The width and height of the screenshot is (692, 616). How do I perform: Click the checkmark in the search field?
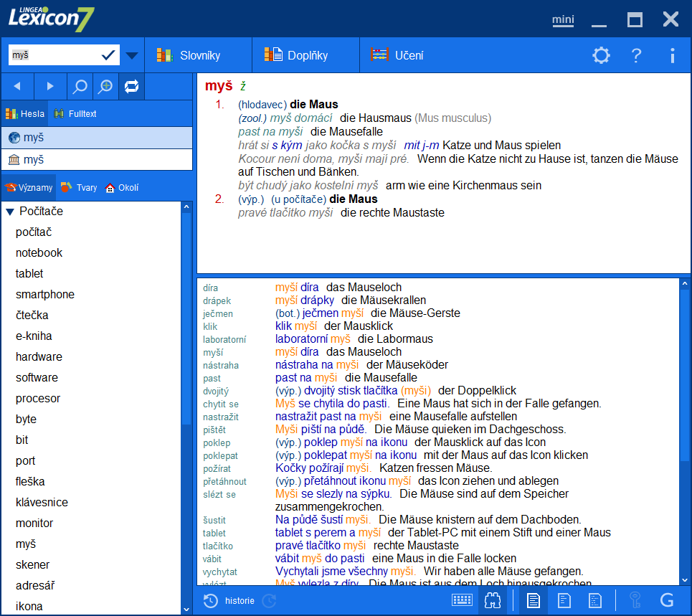click(109, 55)
